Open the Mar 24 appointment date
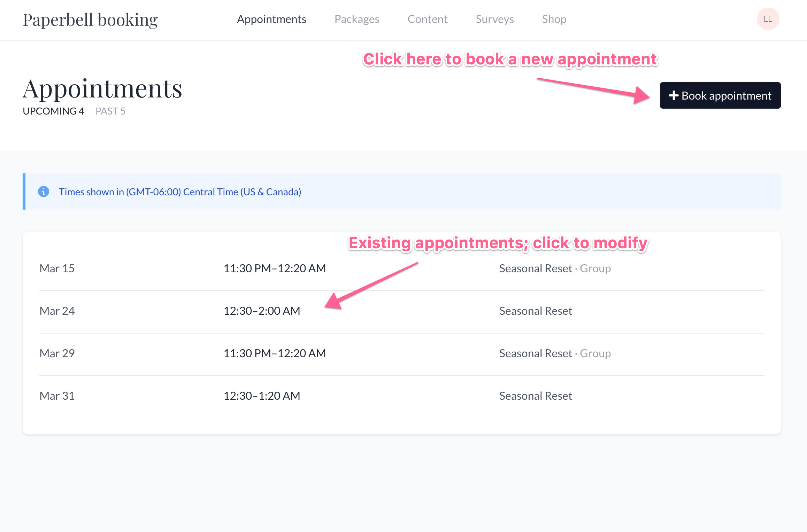 pos(57,311)
